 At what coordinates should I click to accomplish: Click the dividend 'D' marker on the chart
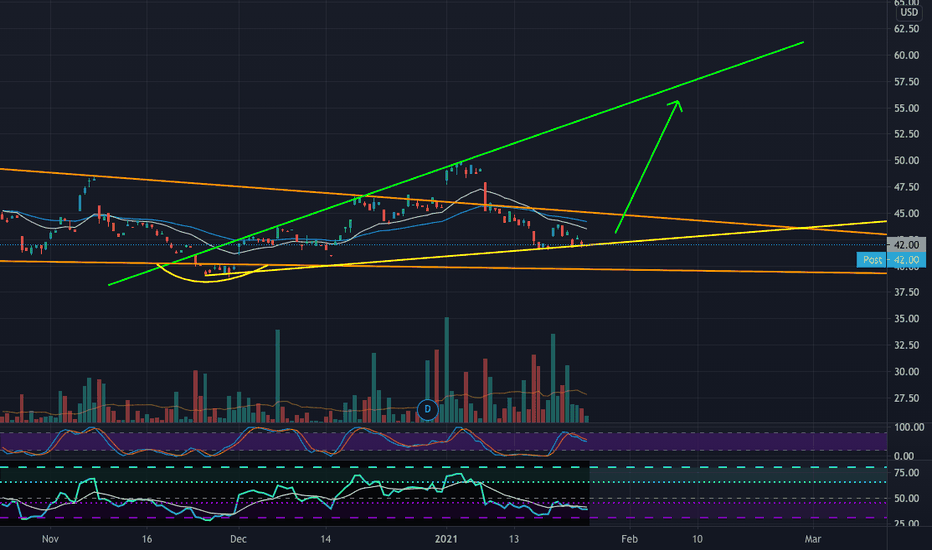[x=427, y=409]
